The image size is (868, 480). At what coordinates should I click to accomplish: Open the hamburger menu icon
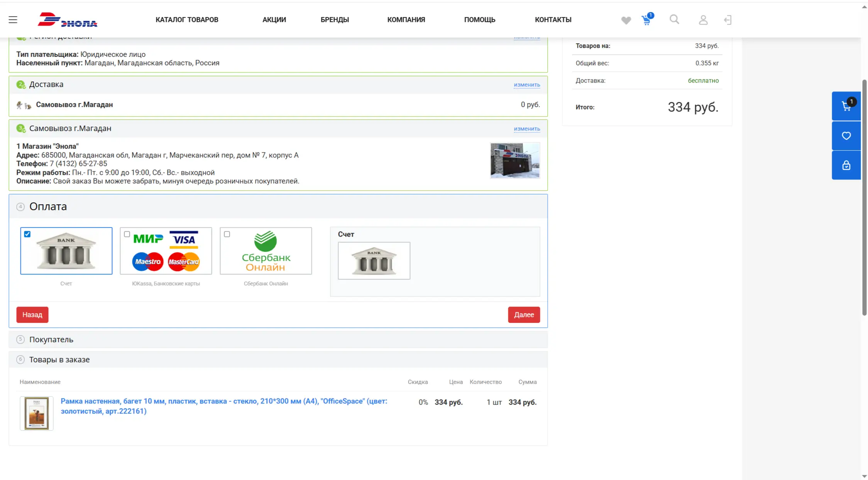point(13,20)
